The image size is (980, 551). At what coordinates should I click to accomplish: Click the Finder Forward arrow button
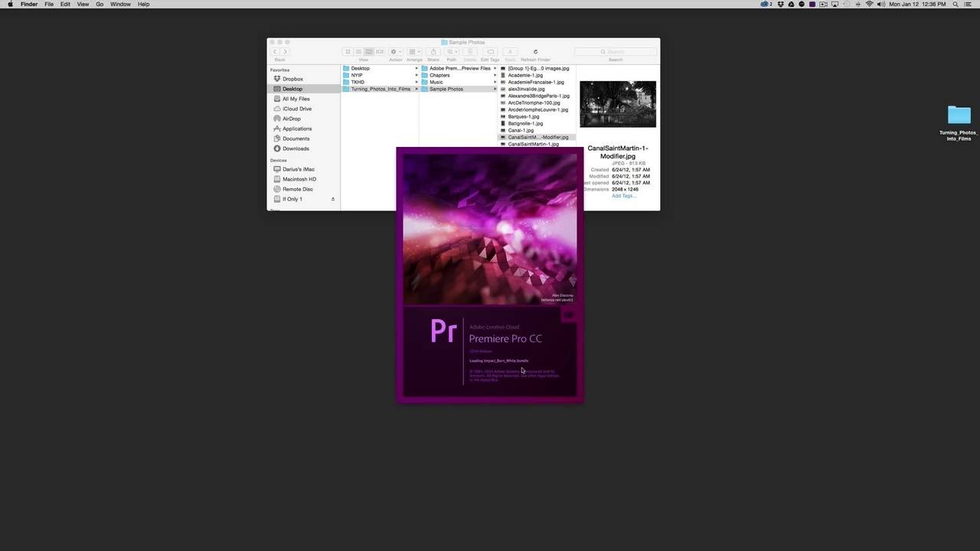tap(285, 52)
